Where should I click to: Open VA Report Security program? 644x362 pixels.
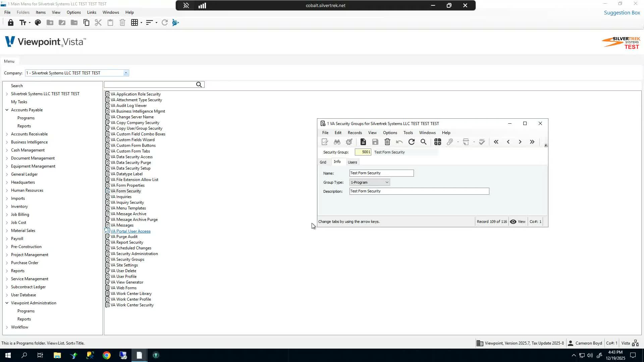coord(127,242)
